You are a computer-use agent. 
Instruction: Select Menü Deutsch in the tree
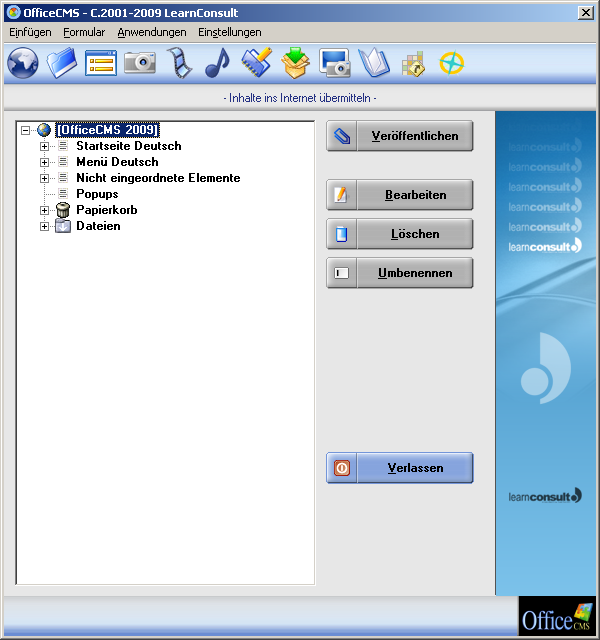pyautogui.click(x=117, y=162)
